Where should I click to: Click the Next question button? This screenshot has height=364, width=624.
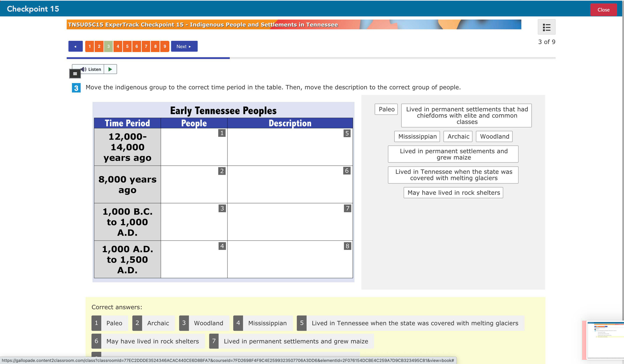click(184, 47)
